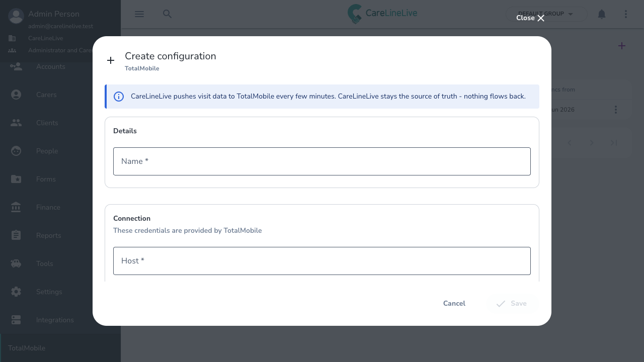This screenshot has width=644, height=362.
Task: Click the "Details" section heading
Action: [125, 131]
